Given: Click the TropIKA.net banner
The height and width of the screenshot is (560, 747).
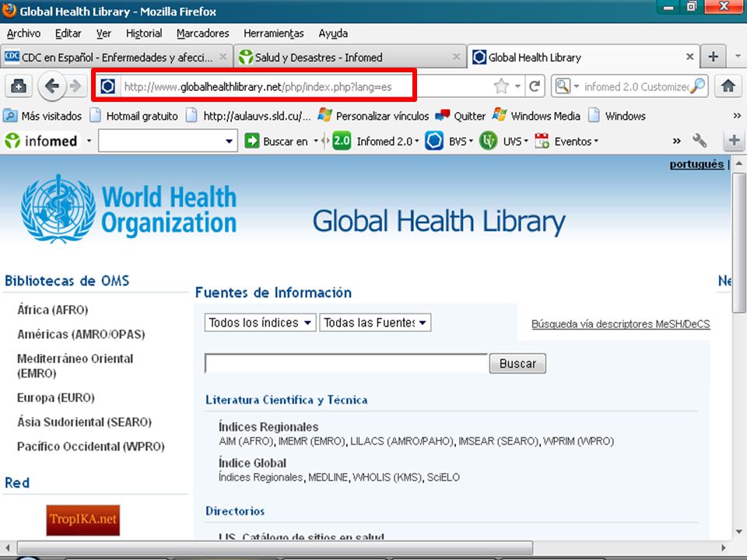Looking at the screenshot, I should [x=83, y=520].
